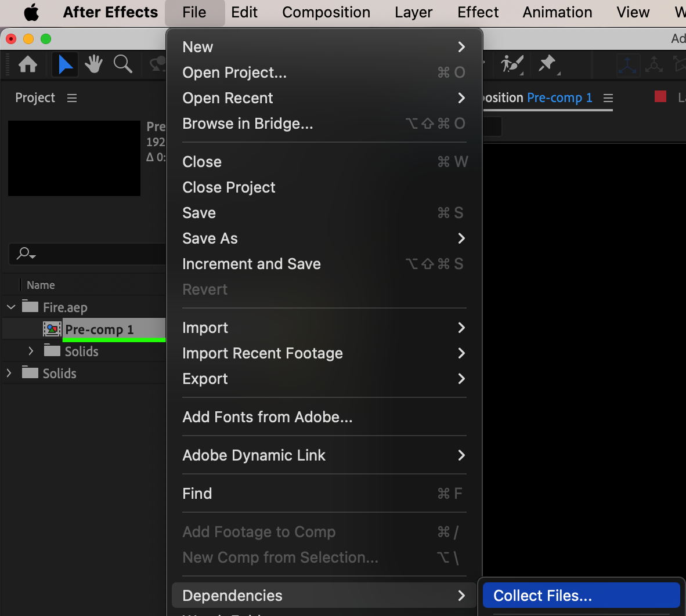
Task: Open the Import Recent Footage submenu
Action: coord(324,353)
